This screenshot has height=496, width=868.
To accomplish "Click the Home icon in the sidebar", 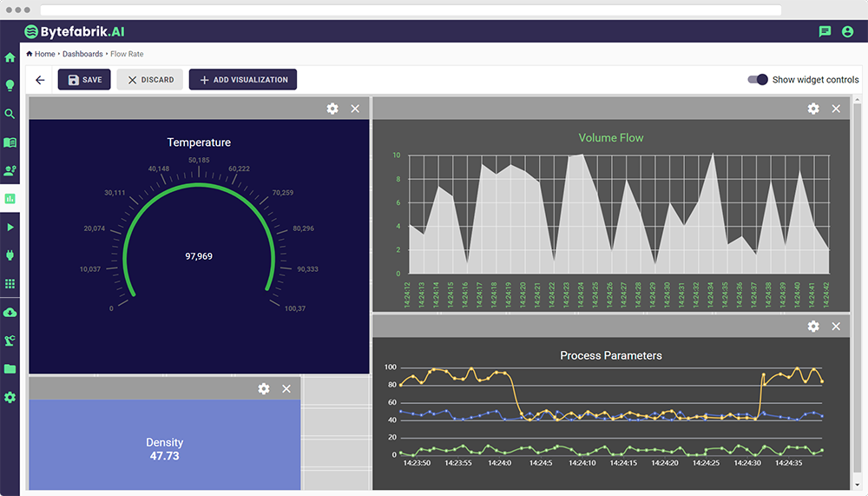I will (x=10, y=57).
